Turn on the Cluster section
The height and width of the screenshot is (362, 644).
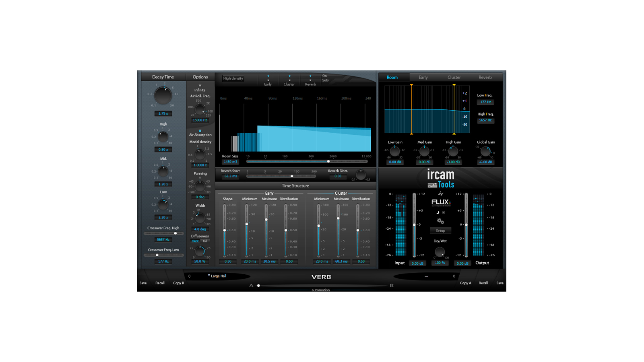[x=289, y=76]
